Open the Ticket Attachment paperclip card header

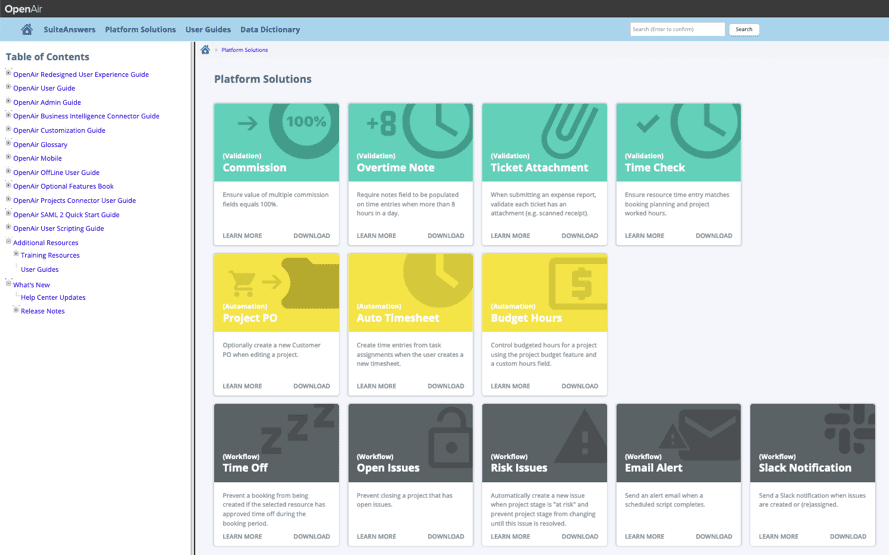[545, 142]
